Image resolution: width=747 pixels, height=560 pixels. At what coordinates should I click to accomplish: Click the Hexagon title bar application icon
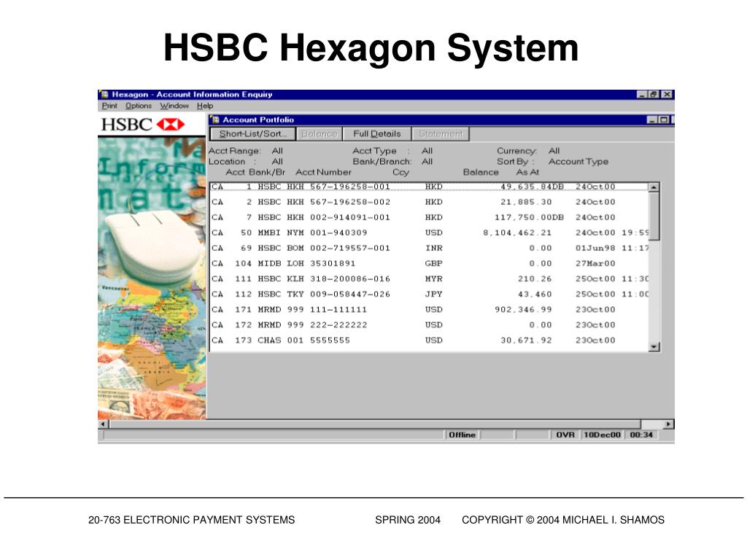[104, 94]
